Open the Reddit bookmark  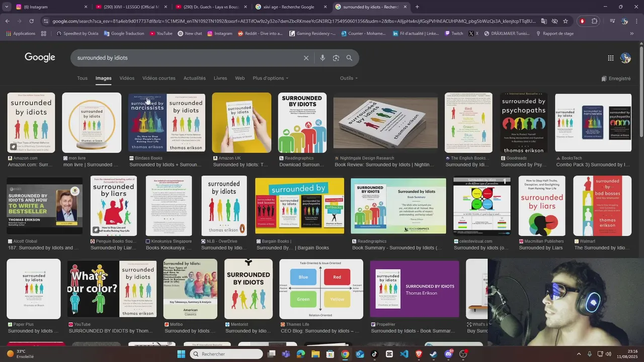tap(260, 34)
